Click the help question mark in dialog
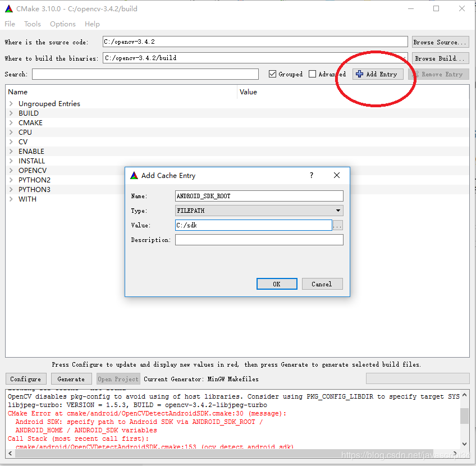 pos(312,175)
